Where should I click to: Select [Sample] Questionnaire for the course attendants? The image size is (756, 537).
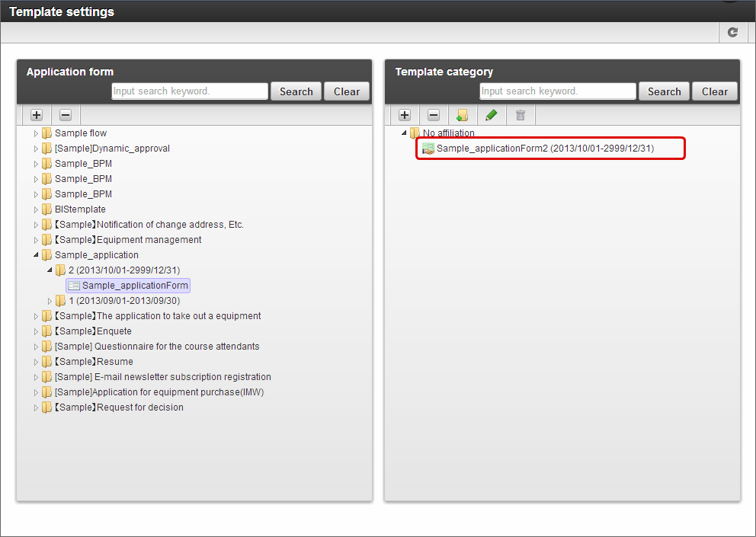point(157,346)
